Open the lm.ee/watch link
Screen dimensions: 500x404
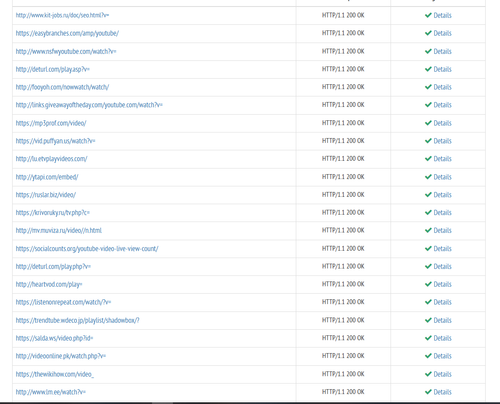coord(51,392)
